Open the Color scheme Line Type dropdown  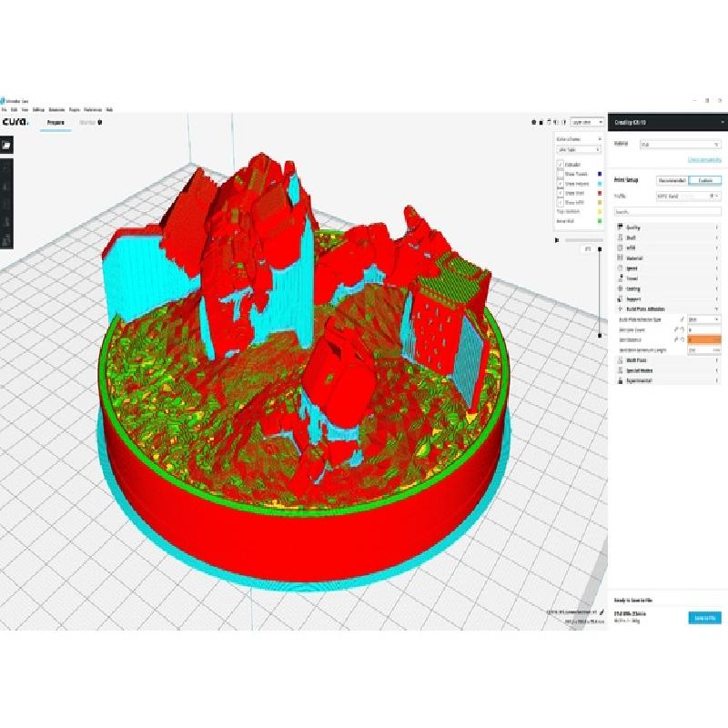pyautogui.click(x=579, y=149)
